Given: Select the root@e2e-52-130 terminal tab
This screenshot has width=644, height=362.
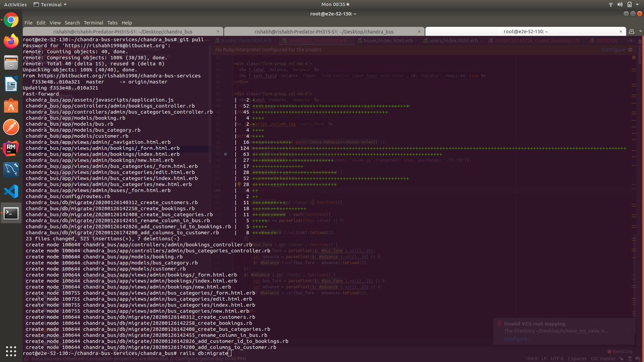Looking at the screenshot, I should 525,32.
